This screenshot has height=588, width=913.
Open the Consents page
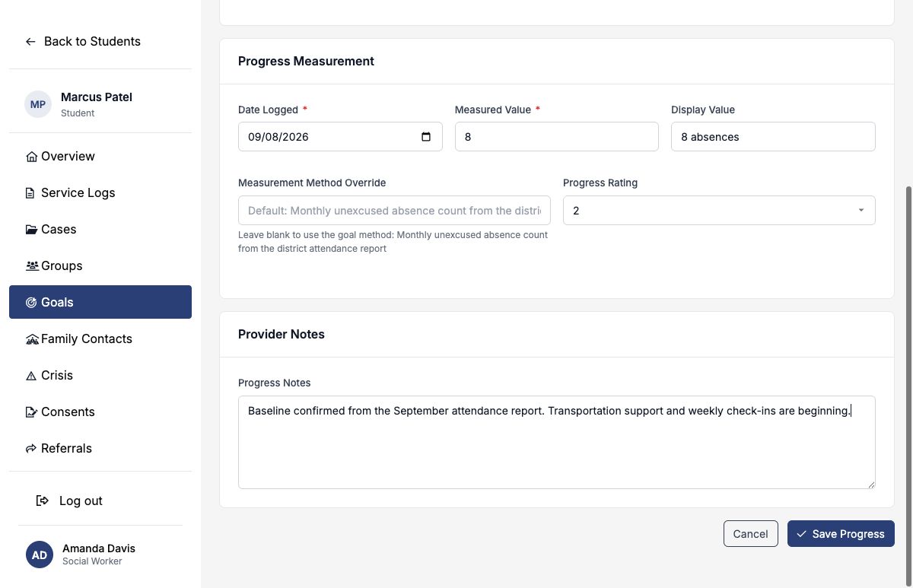(100, 412)
